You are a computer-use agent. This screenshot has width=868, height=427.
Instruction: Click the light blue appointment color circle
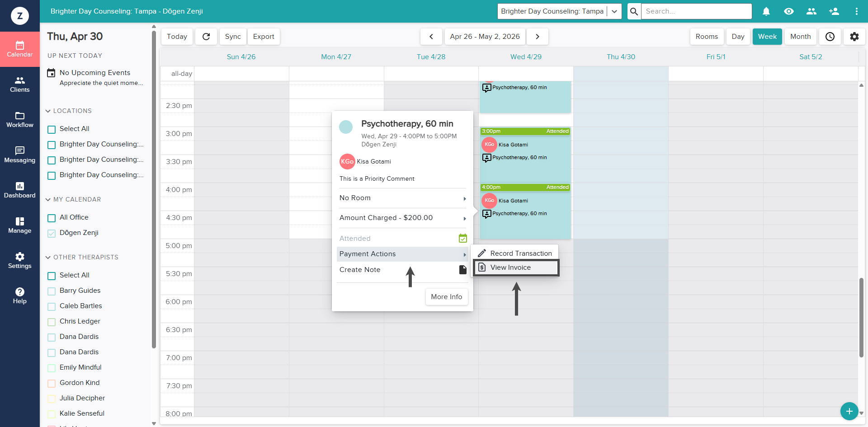[x=346, y=127]
